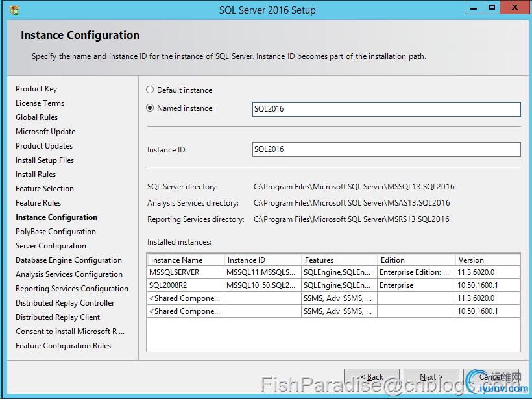Focus the Named instance text field
Image resolution: width=532 pixels, height=399 pixels.
point(386,109)
